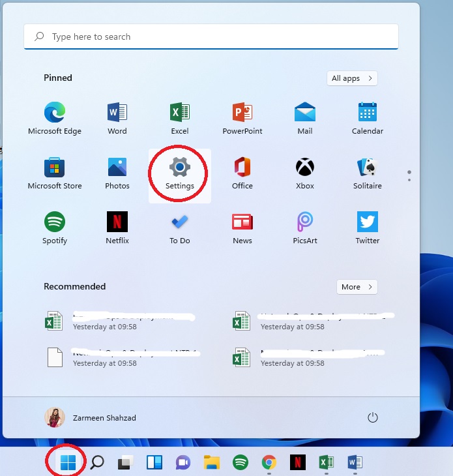This screenshot has width=453, height=476.
Task: Open the To Do app
Action: 180,228
